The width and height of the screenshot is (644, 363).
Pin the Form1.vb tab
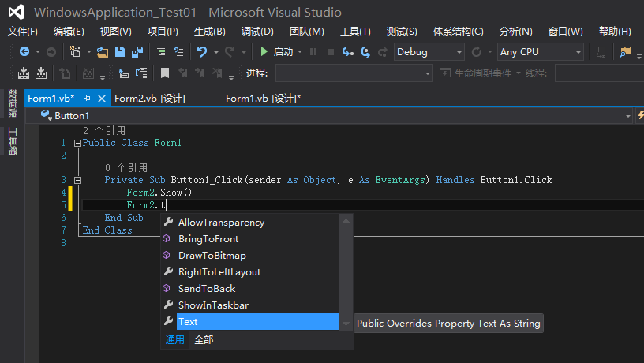87,99
